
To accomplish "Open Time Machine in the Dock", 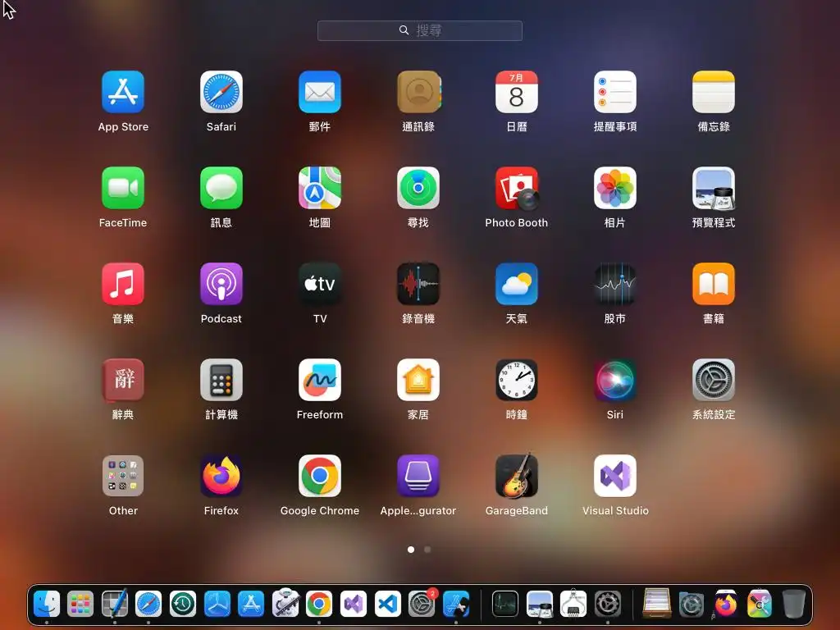I will tap(183, 604).
